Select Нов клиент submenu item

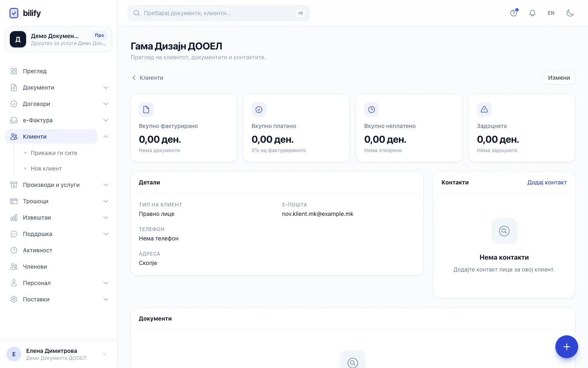[x=46, y=168]
